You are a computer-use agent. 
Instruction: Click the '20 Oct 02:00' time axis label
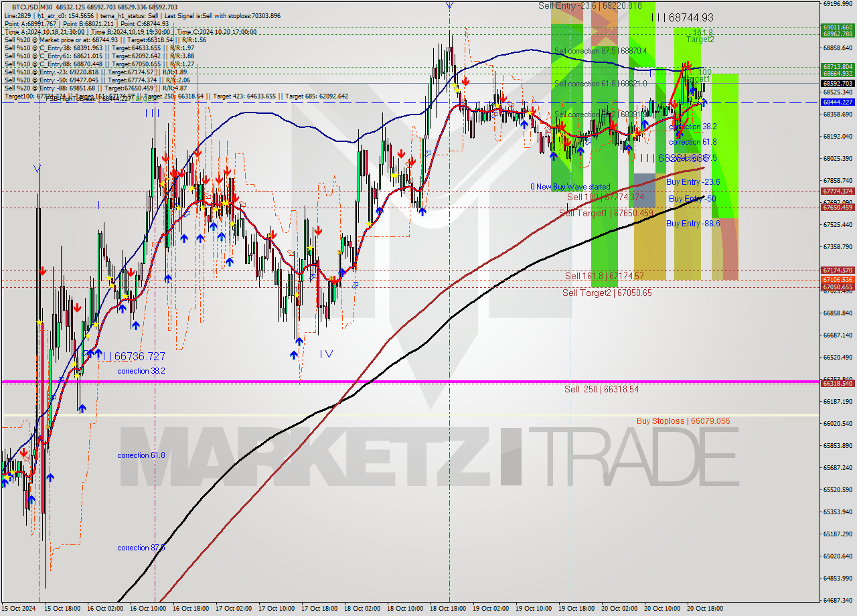[619, 609]
